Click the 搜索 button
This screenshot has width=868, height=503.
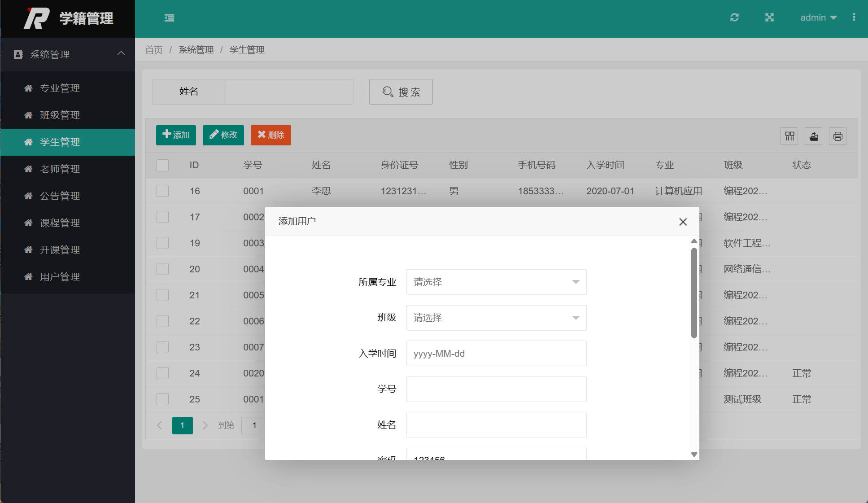coord(401,92)
